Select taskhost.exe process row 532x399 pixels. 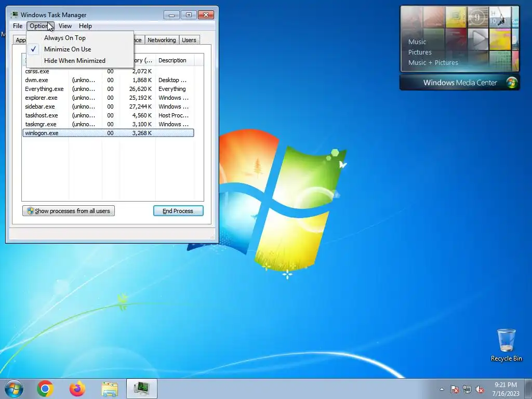[x=108, y=115]
